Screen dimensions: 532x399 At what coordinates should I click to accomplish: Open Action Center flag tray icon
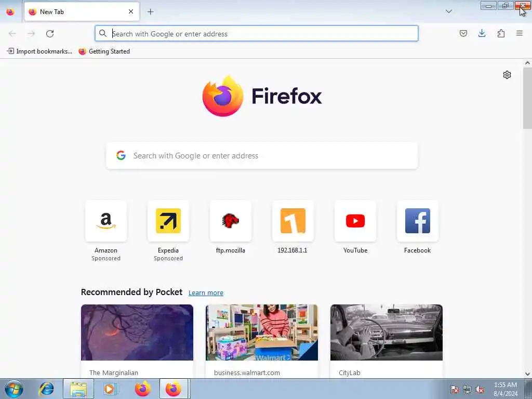coord(455,389)
